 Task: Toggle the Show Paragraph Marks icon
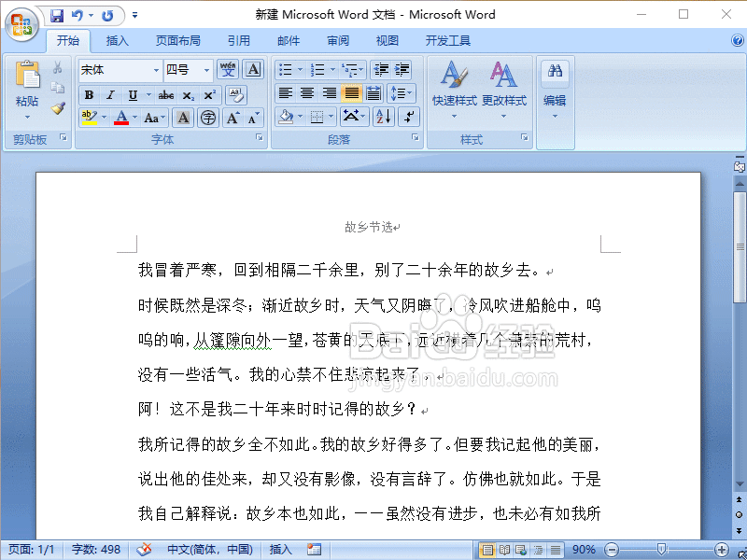(406, 117)
